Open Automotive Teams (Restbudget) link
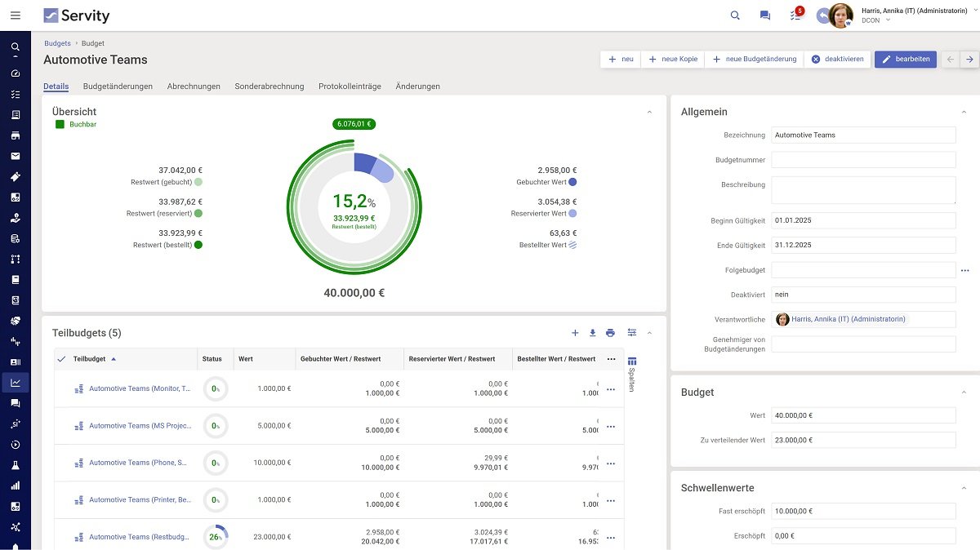The image size is (980, 550). coord(139,537)
